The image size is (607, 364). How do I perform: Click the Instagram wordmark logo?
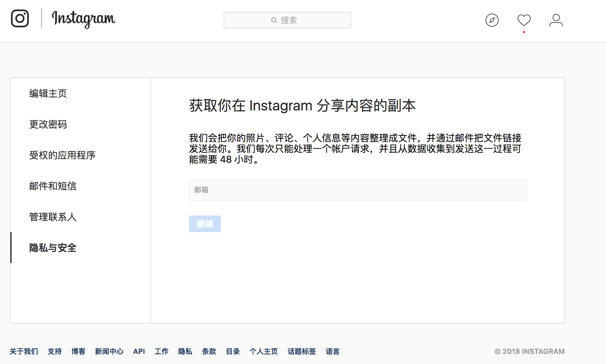pos(83,19)
